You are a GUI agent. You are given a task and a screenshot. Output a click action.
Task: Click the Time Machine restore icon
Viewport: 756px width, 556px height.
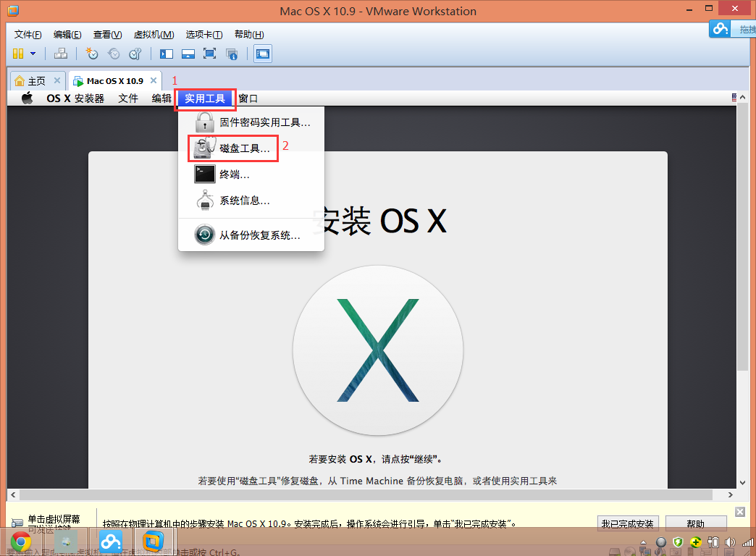(x=204, y=235)
